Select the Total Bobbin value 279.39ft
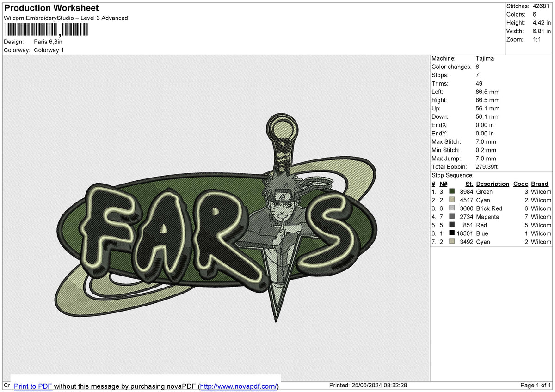This screenshot has width=555, height=392. [x=487, y=167]
